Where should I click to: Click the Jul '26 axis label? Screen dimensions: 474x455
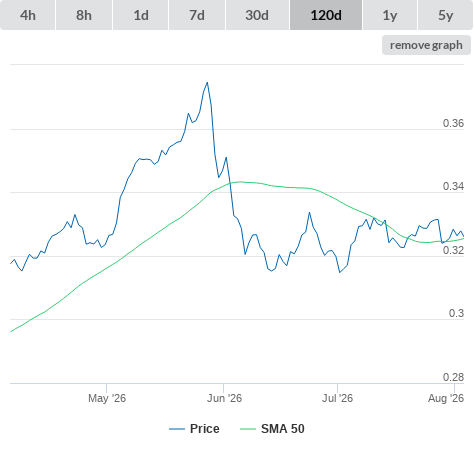[x=337, y=398]
